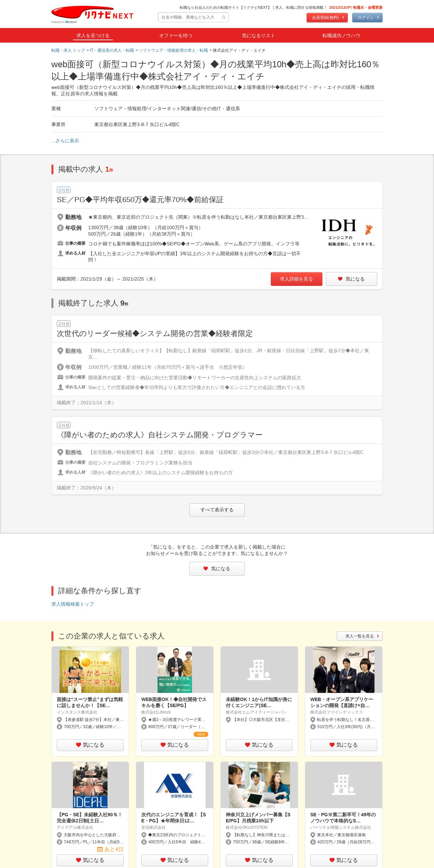Click 気になる heart button on SE/PG listing
Image resolution: width=434 pixels, height=868 pixels.
coord(352,279)
